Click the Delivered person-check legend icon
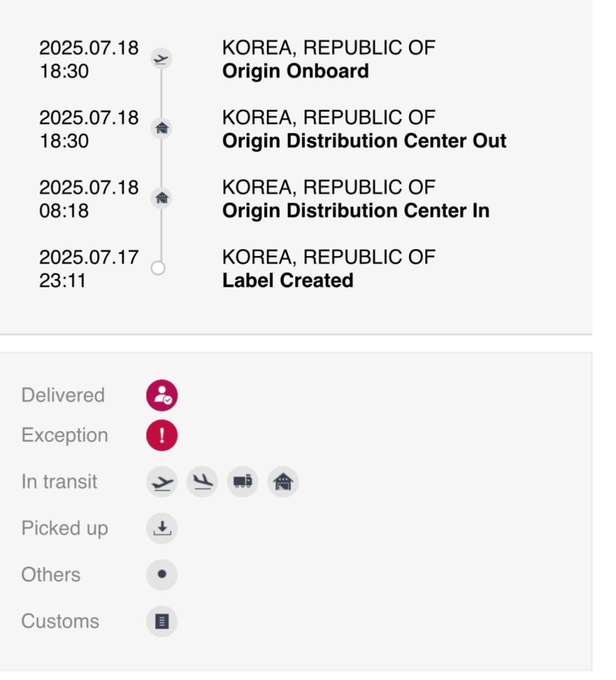616x680 pixels. pos(162,395)
